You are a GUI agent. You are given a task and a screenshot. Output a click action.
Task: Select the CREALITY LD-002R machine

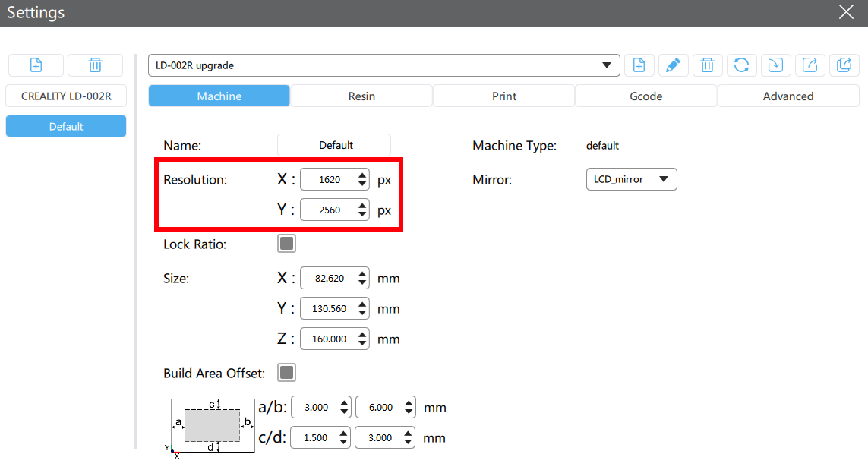click(66, 96)
